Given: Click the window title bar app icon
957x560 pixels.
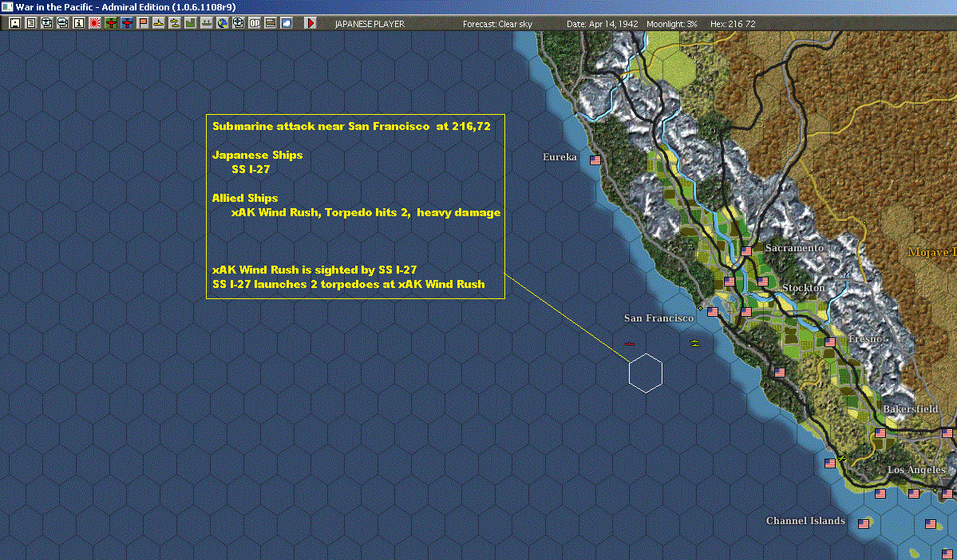Looking at the screenshot, I should tap(6, 6).
